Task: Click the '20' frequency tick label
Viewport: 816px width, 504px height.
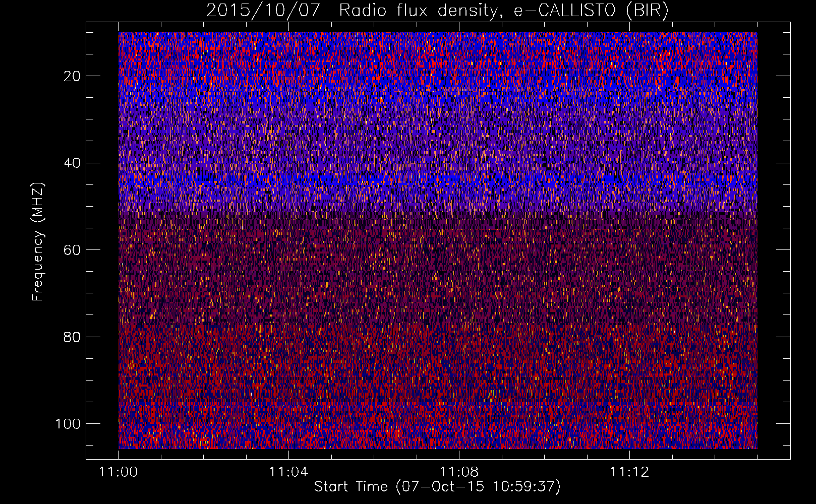Action: [73, 76]
